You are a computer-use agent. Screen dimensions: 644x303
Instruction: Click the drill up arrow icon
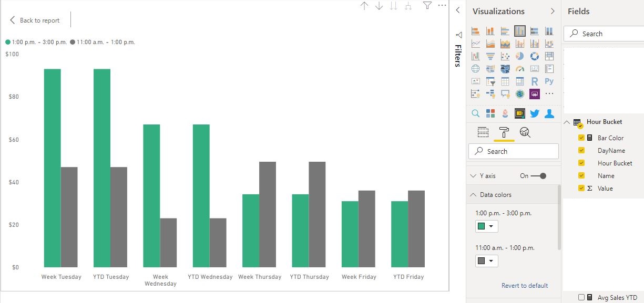[364, 6]
